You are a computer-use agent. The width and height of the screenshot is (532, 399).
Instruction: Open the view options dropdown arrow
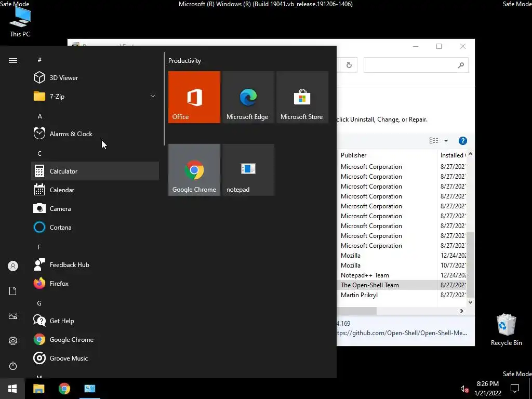pos(446,141)
